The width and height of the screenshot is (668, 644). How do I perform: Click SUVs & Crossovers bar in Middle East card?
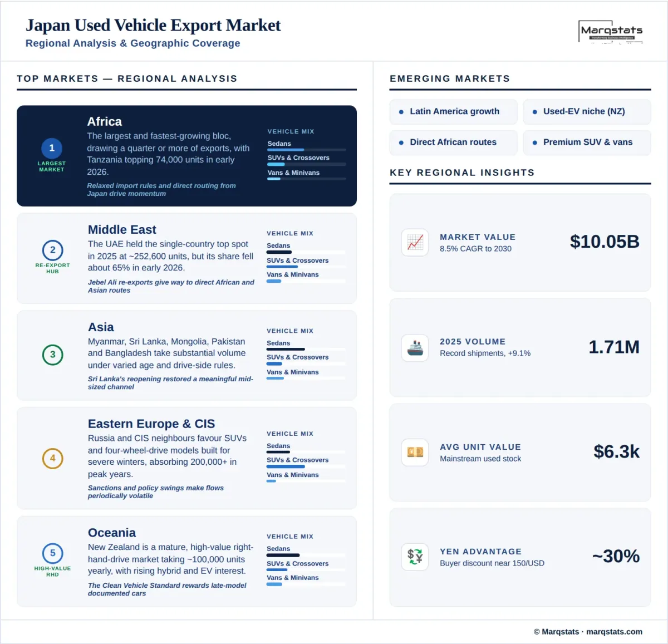(x=306, y=267)
